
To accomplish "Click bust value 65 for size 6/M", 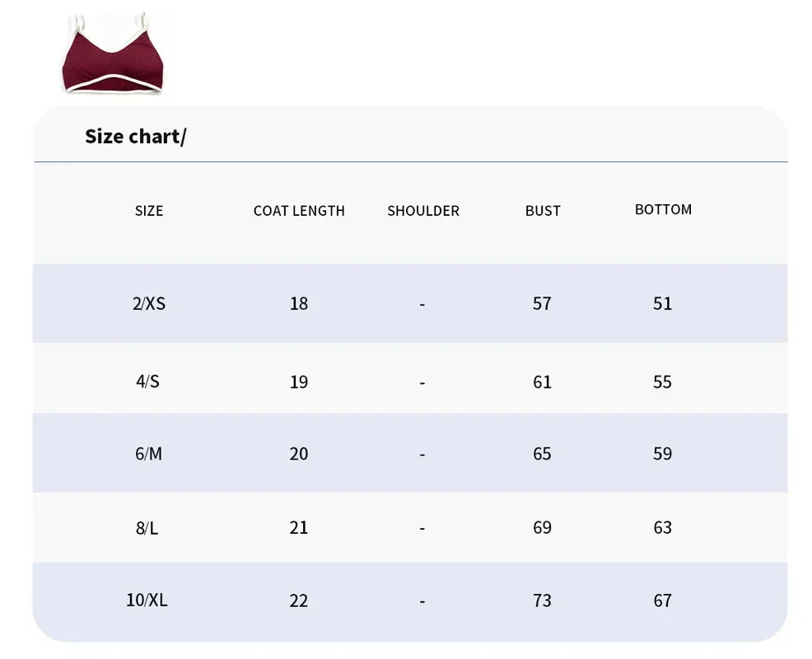I will 542,454.
